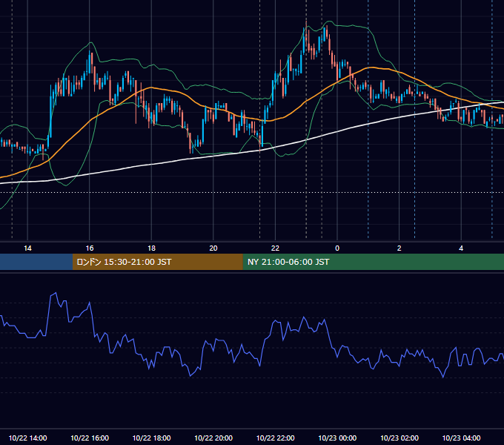This screenshot has height=445, width=504.
Task: Click the 10/22 22:00 time label
Action: point(275,438)
